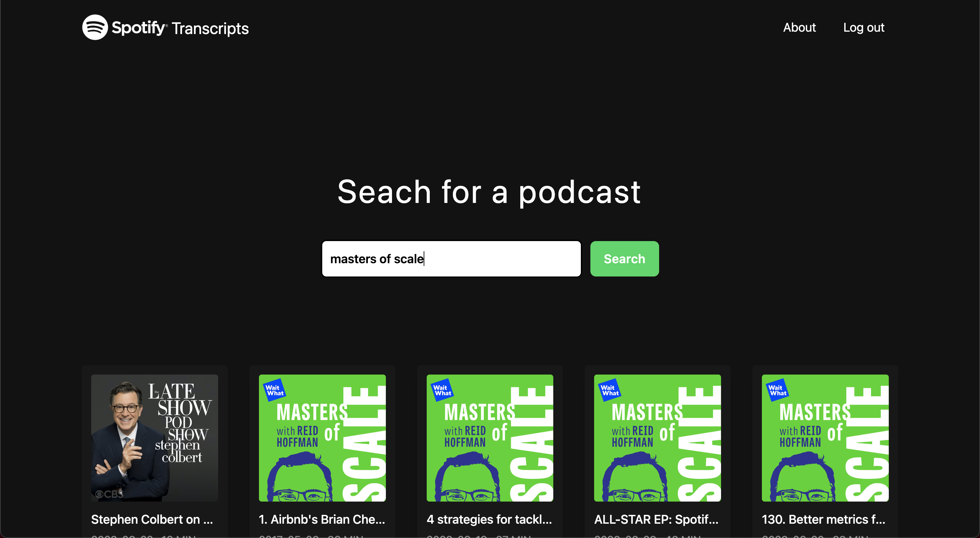Screen dimensions: 980x538
Task: Click Log out in the header
Action: pyautogui.click(x=863, y=28)
